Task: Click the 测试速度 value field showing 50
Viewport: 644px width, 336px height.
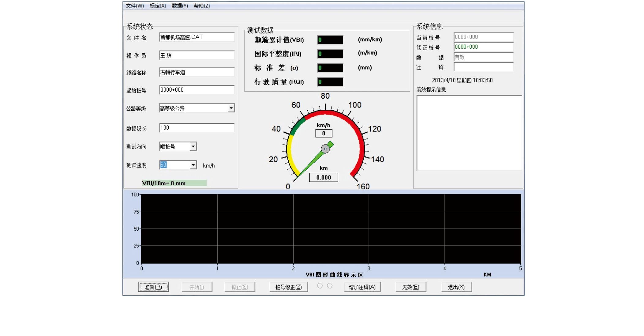Action: point(174,165)
